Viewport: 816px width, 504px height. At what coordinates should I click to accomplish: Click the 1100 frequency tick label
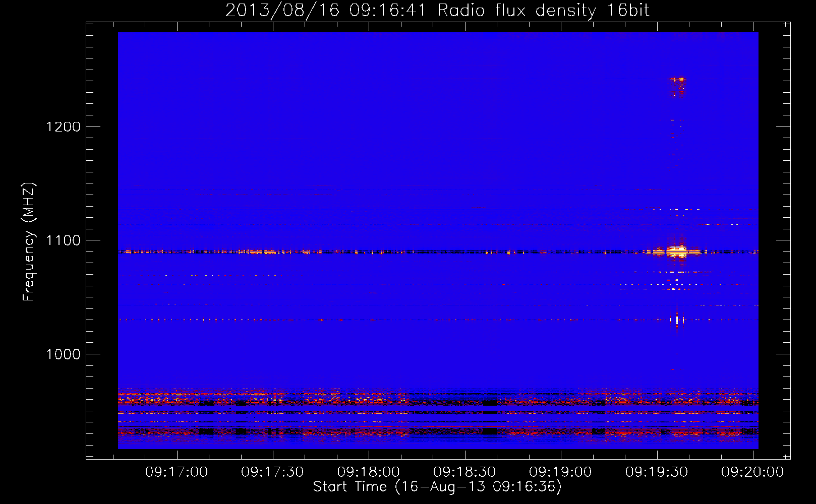(63, 240)
